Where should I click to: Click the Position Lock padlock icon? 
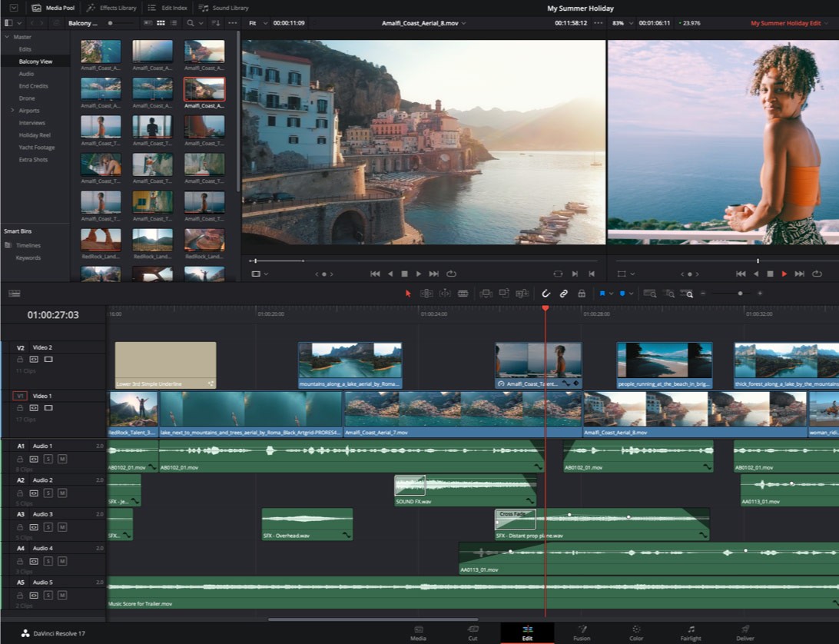coord(581,294)
